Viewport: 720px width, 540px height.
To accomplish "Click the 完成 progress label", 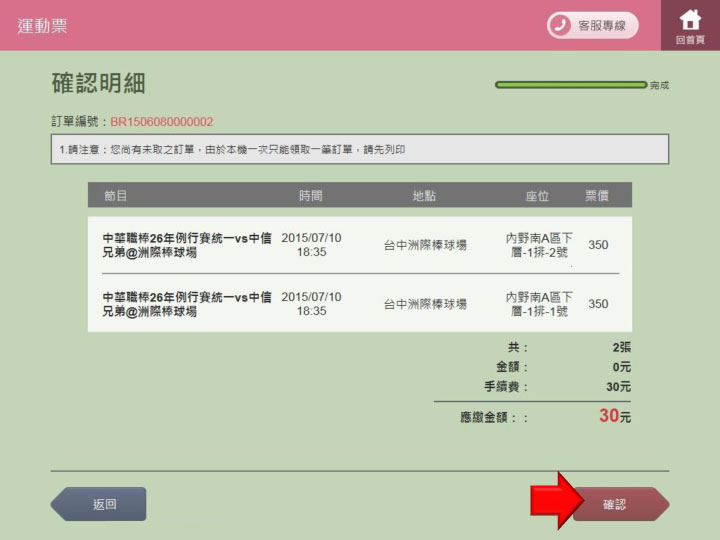I will [659, 85].
